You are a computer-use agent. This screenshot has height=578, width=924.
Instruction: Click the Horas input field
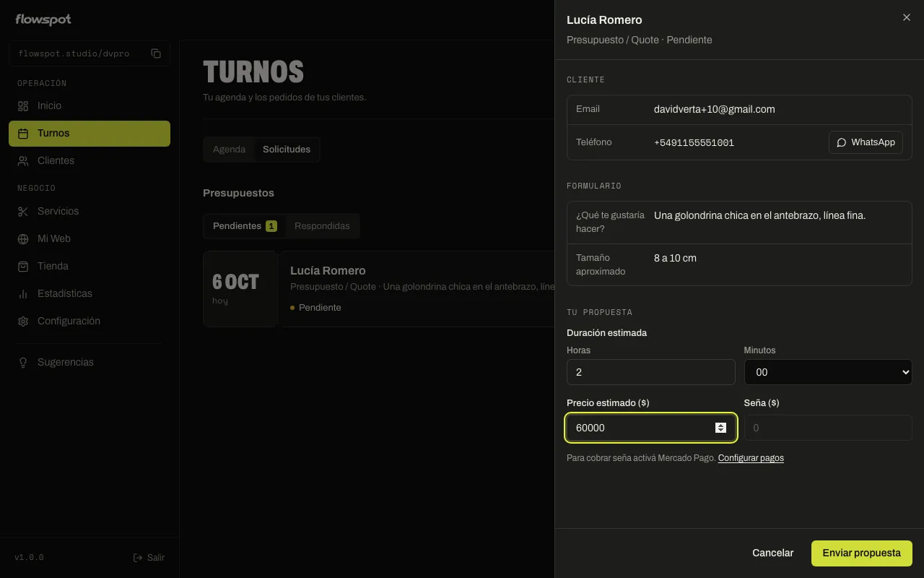pos(651,372)
